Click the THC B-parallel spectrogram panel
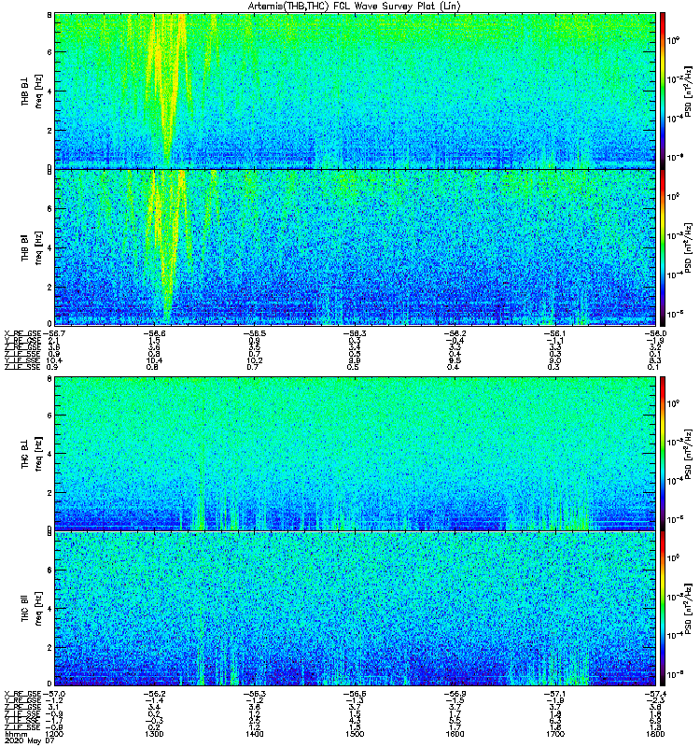This screenshot has height=747, width=700. (x=355, y=609)
